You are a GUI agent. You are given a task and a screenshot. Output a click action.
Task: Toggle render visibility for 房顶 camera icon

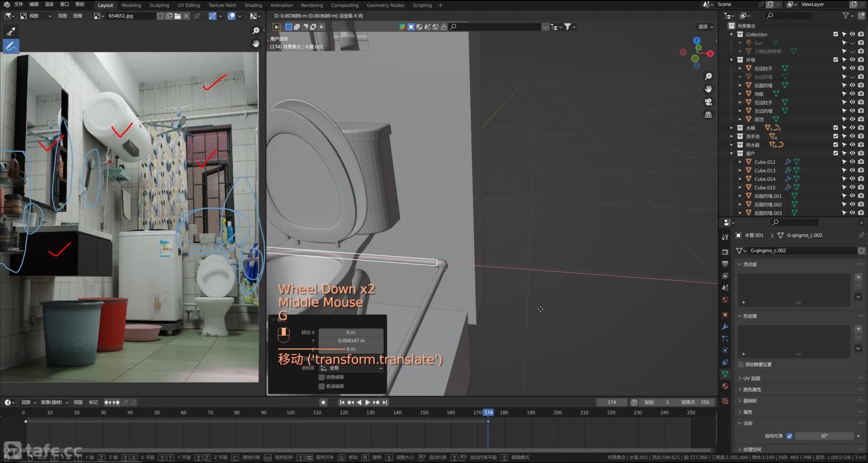tap(861, 119)
